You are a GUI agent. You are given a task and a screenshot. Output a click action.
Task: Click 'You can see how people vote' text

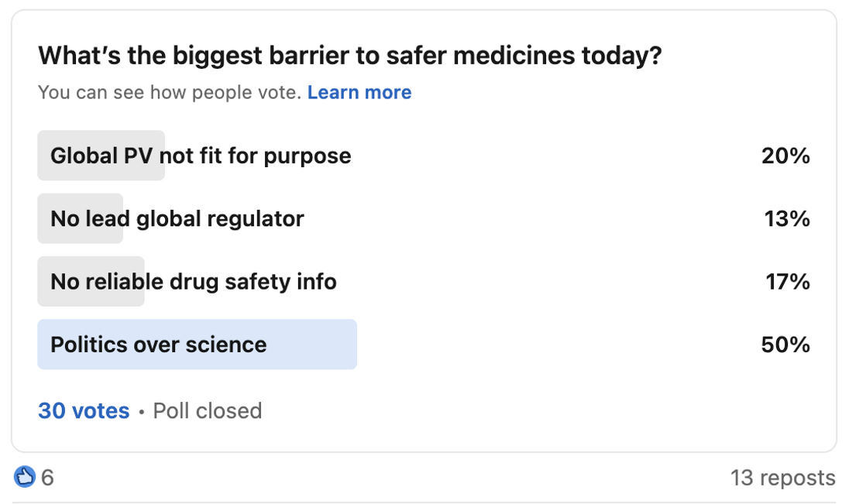click(169, 93)
